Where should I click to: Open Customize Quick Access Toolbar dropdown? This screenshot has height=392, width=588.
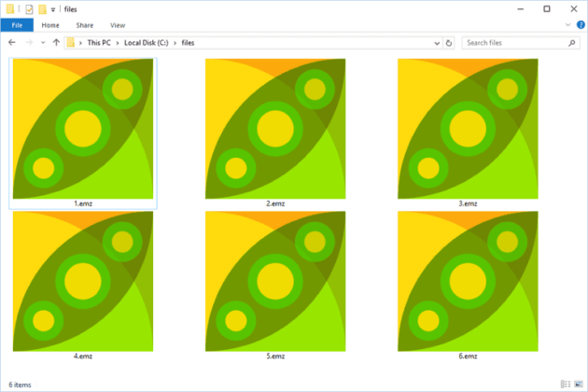pyautogui.click(x=52, y=8)
